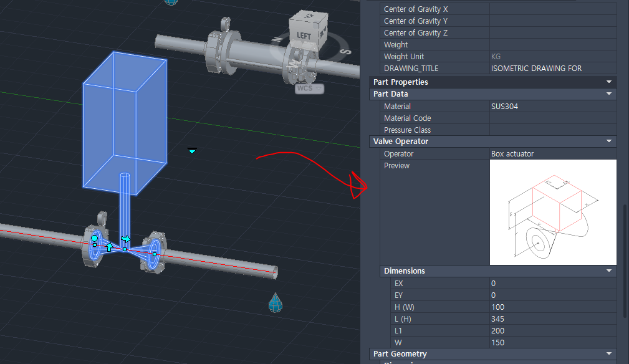Click the N compass letter on the ViewCube ring
Screen dimensions: 629x364
click(277, 40)
